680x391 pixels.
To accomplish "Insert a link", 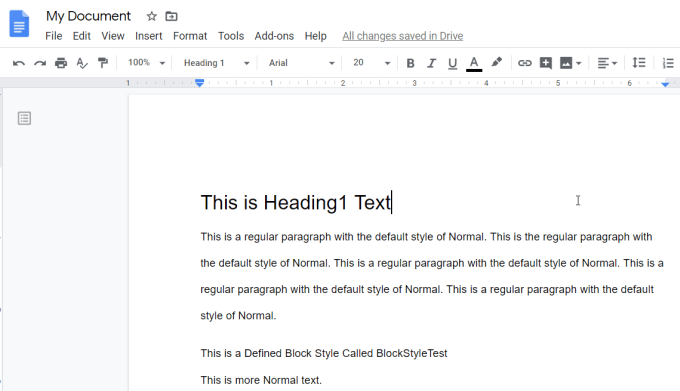I will [525, 63].
